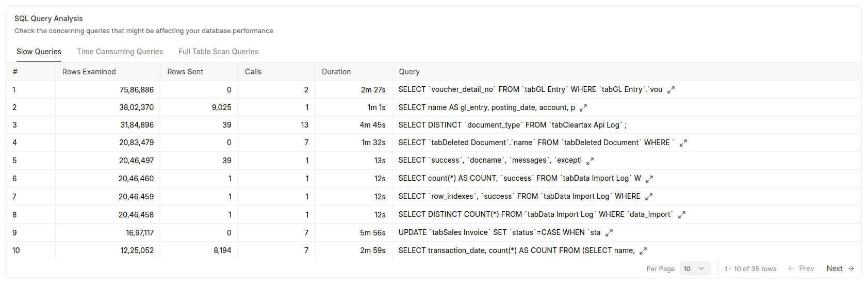
Task: Click the Rows Examined column header
Action: [89, 72]
